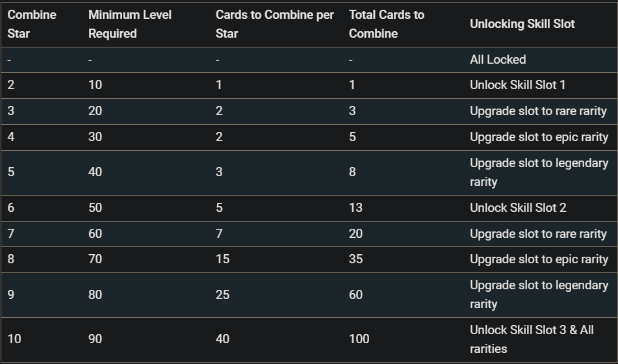Select cards per star value 25
Screen dimensions: 618x364
[222, 295]
